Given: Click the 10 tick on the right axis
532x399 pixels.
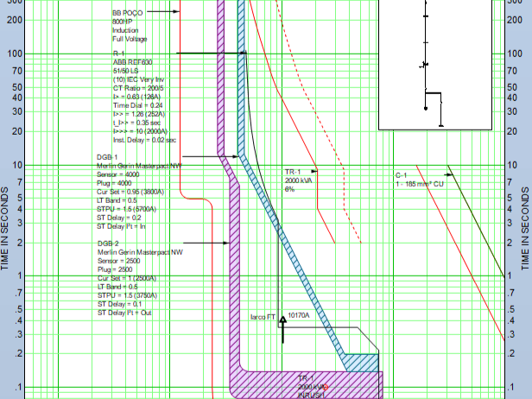Looking at the screenshot, I should click(513, 165).
